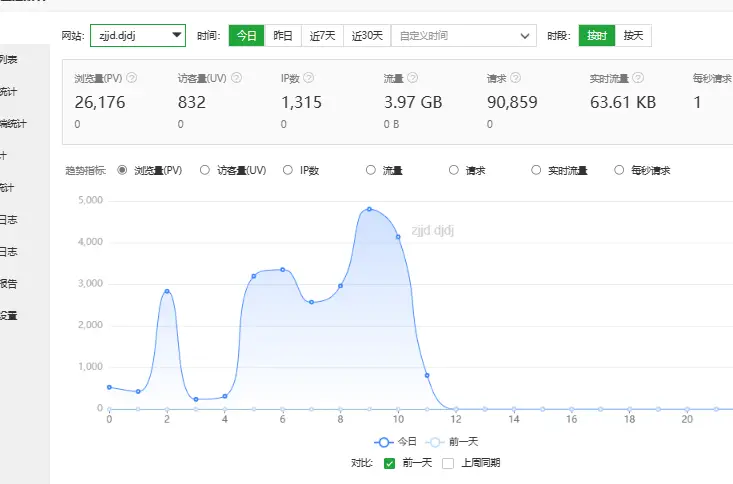Viewport: 733px width, 484px height.
Task: Select the 访客量(UV) trend radio button
Action: click(206, 170)
